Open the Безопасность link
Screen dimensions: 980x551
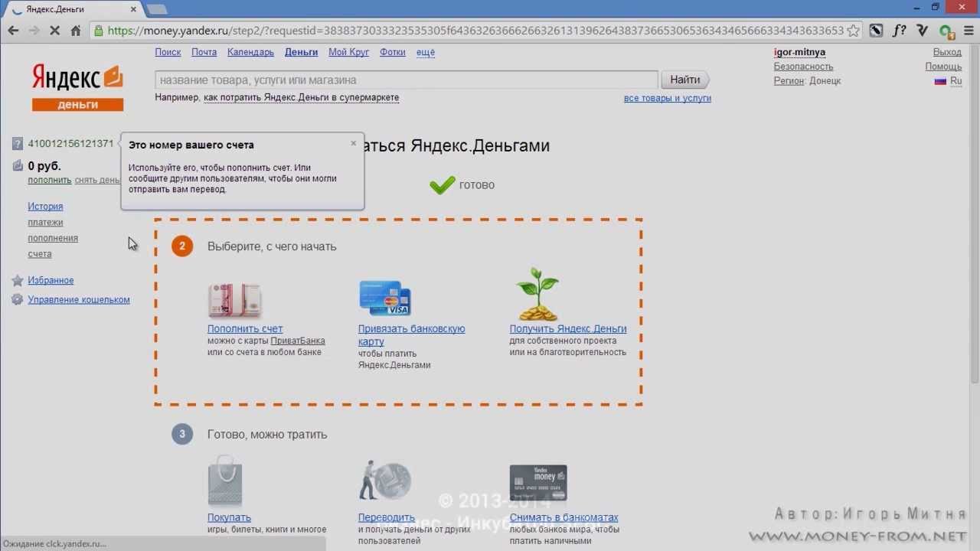[803, 67]
